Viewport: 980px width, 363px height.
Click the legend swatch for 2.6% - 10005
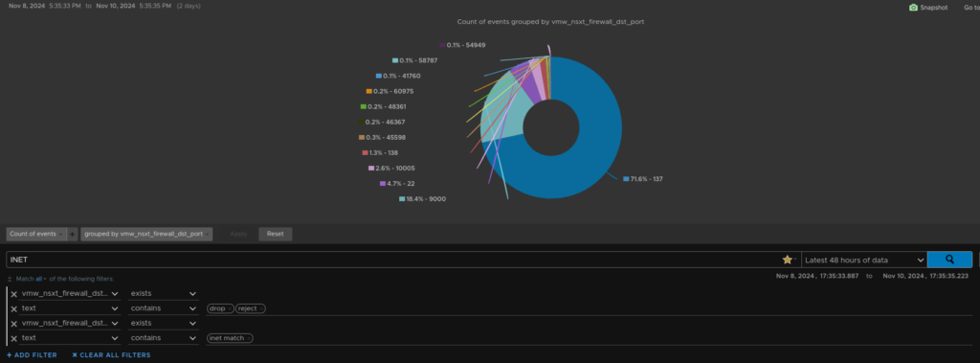[x=371, y=169]
